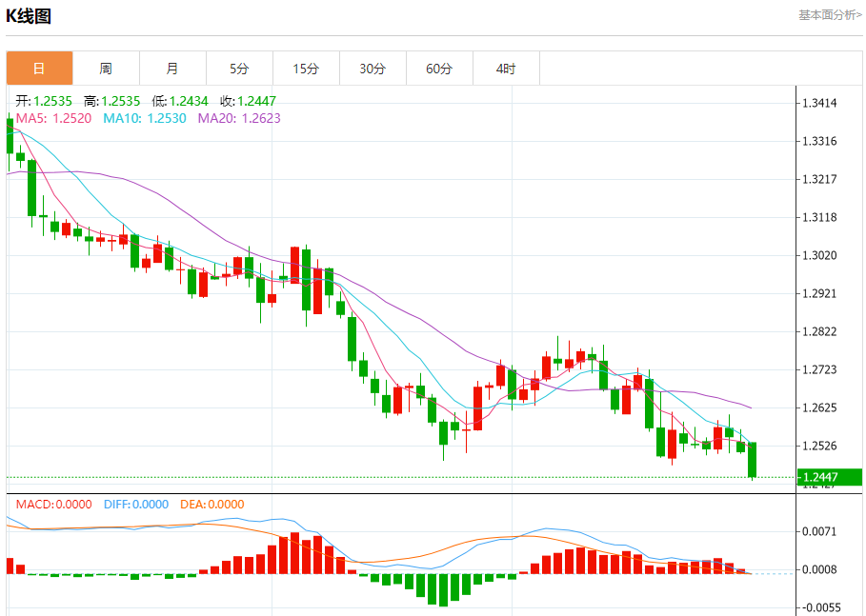Open the 30分 interval tab
This screenshot has width=866, height=616.
[373, 69]
